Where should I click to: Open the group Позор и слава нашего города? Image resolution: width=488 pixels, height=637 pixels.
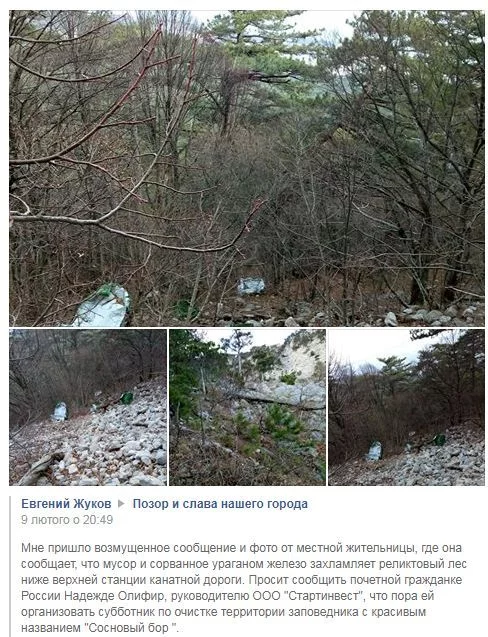[x=220, y=504]
